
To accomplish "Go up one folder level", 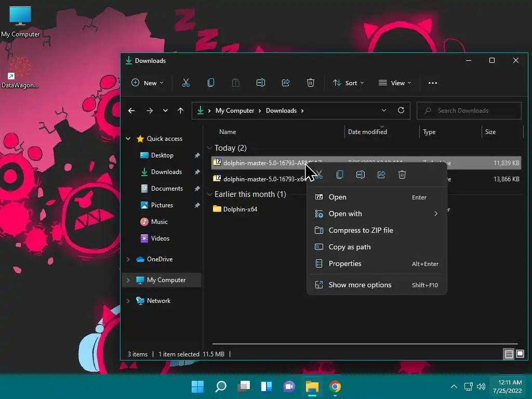I will pyautogui.click(x=180, y=111).
